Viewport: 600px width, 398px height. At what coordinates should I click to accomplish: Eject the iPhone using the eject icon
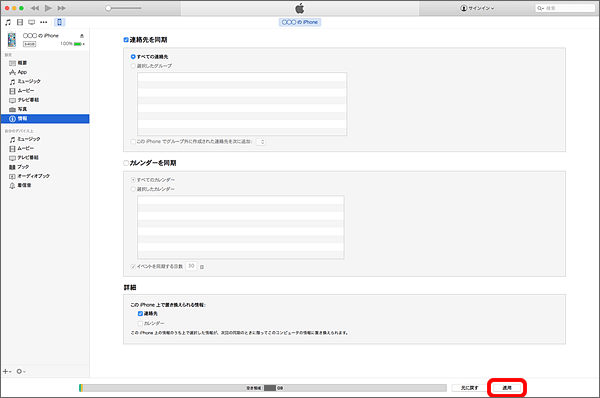click(82, 36)
